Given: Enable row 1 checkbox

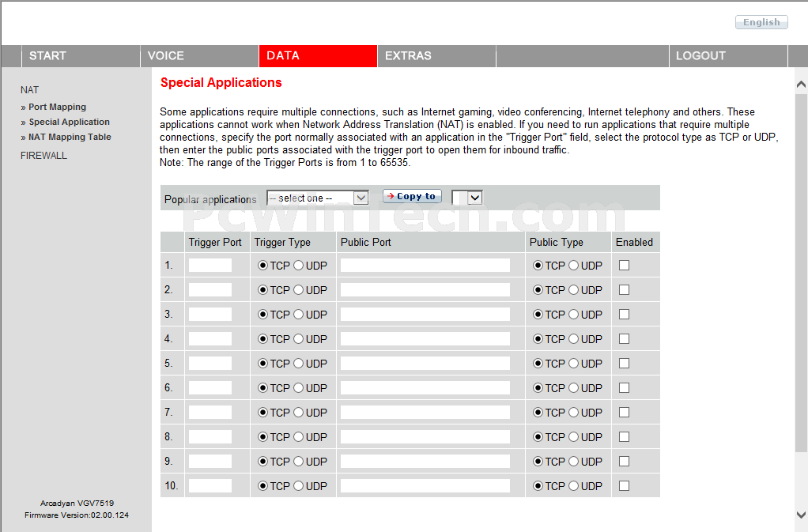Looking at the screenshot, I should (624, 266).
